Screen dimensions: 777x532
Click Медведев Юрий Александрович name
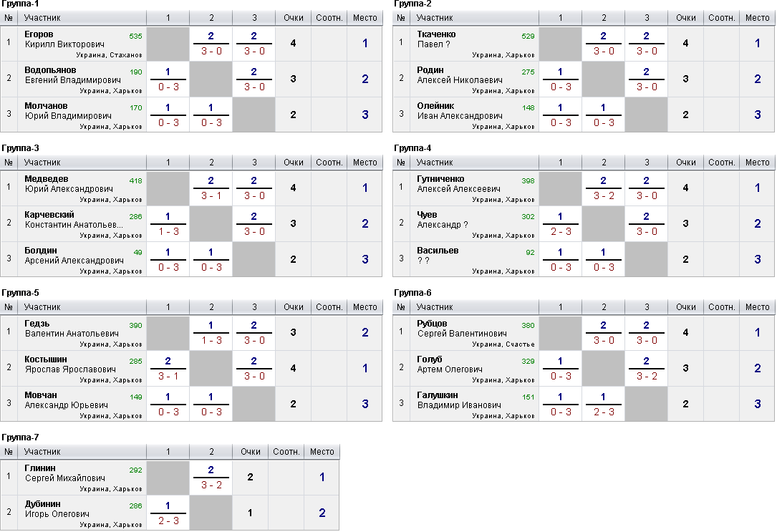69,184
